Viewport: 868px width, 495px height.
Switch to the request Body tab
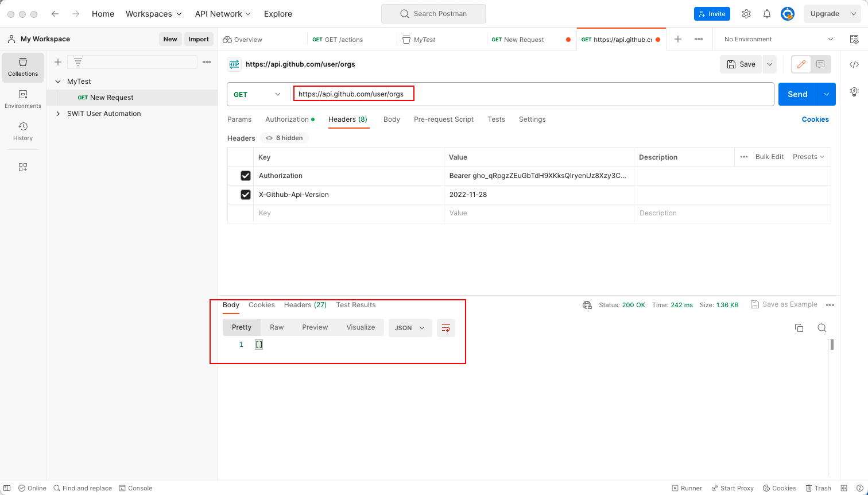point(392,119)
